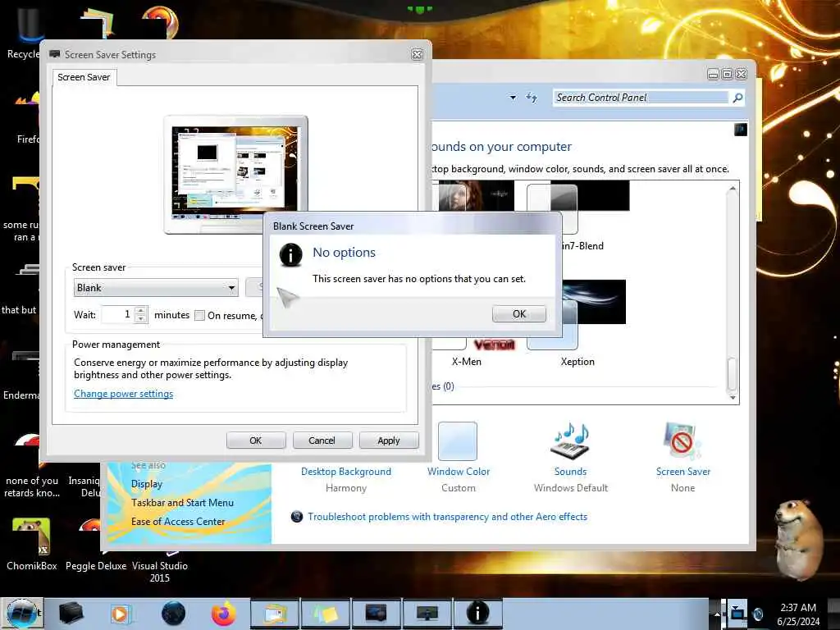Screen dimensions: 840x630
Task: Toggle the On resume checkbox
Action: tap(199, 315)
